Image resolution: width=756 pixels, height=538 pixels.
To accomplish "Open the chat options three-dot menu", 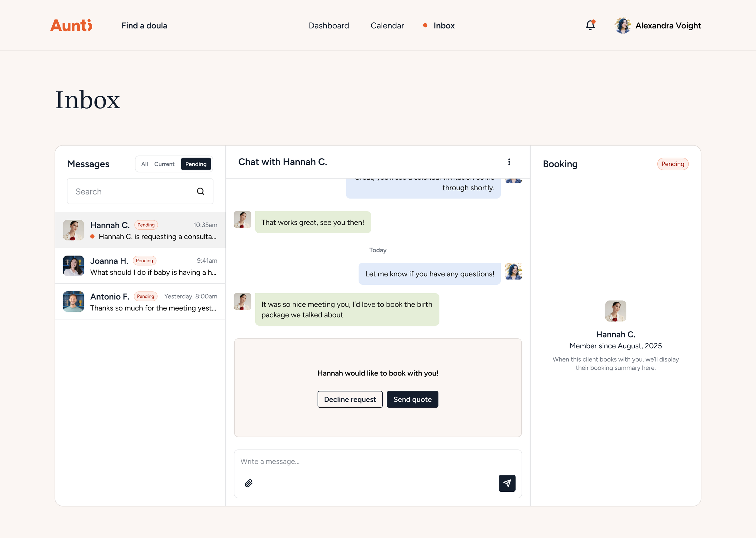I will (x=509, y=162).
